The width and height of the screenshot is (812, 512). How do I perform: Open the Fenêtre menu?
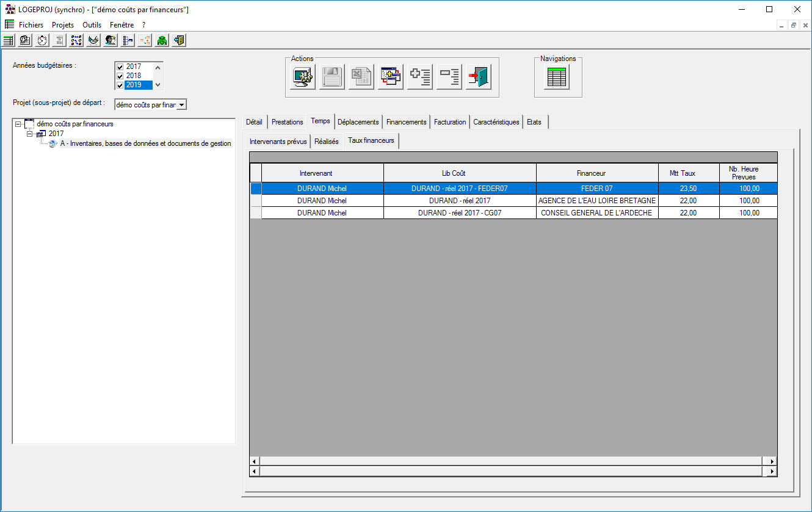[x=122, y=25]
